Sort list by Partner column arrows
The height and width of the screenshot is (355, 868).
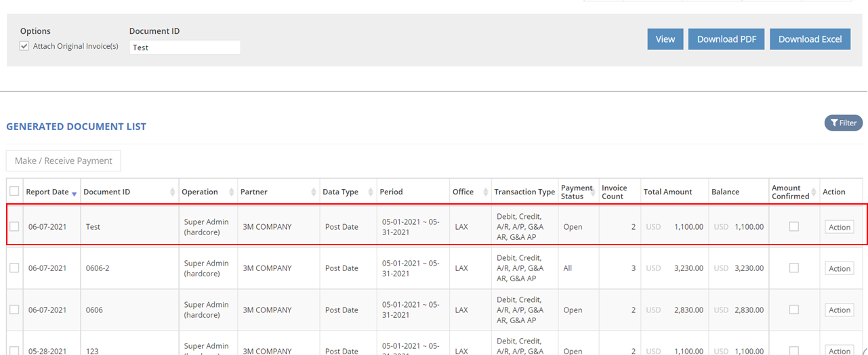point(313,192)
